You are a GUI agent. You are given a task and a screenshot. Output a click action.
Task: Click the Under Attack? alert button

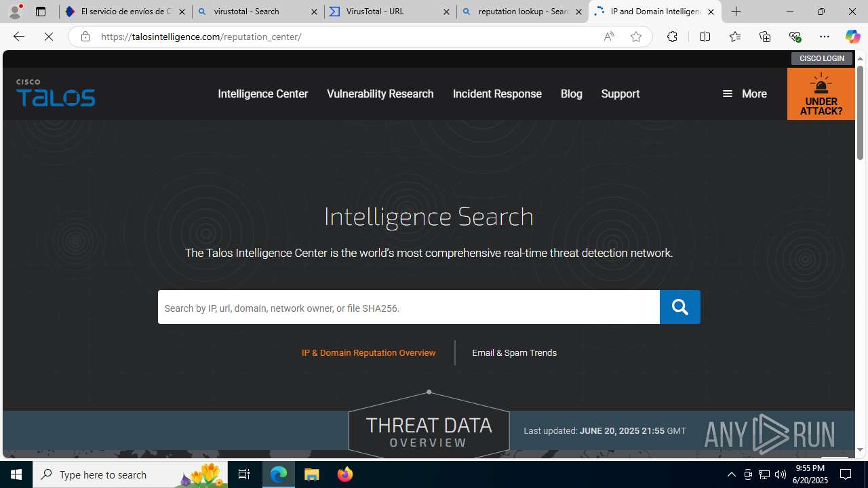821,94
